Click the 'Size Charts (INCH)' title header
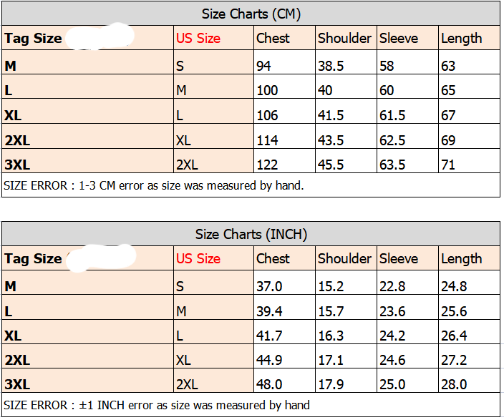 click(251, 235)
